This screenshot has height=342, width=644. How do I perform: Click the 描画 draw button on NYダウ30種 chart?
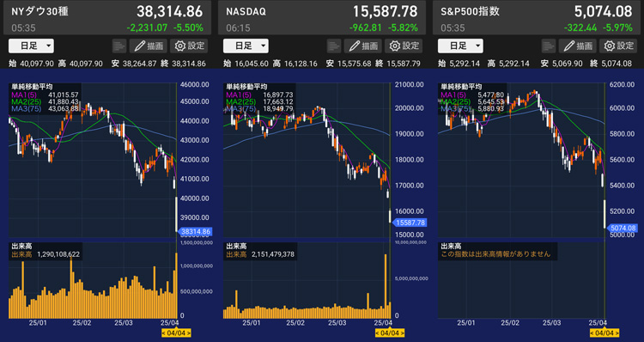point(149,46)
